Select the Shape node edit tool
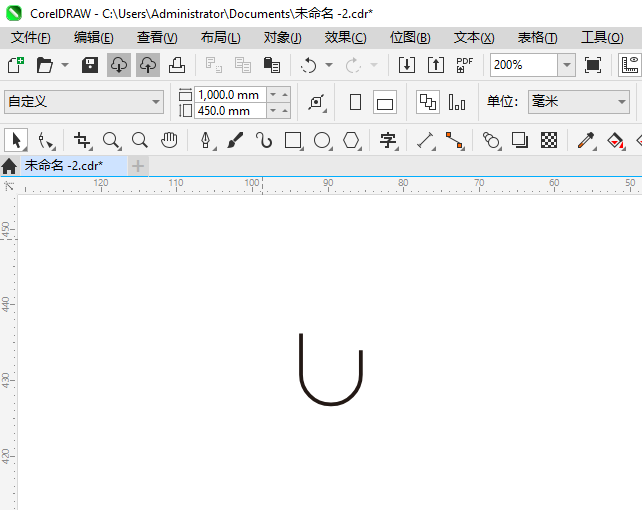The width and height of the screenshot is (642, 510). tap(46, 140)
